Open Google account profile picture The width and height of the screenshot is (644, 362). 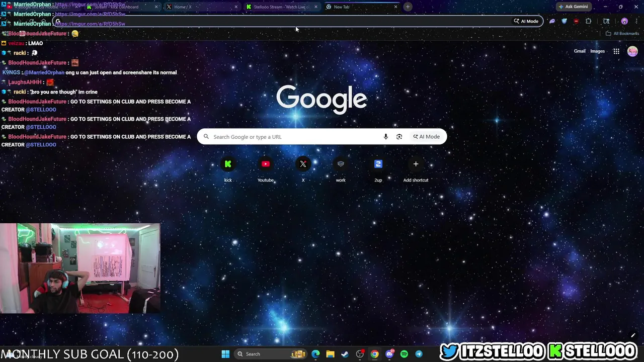pyautogui.click(x=632, y=51)
